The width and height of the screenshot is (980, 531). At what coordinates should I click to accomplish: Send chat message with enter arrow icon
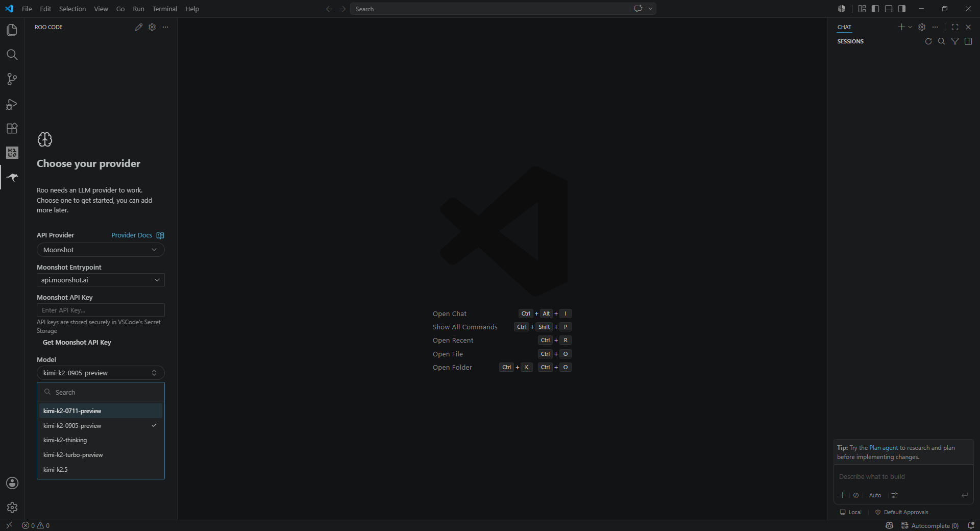(x=965, y=495)
